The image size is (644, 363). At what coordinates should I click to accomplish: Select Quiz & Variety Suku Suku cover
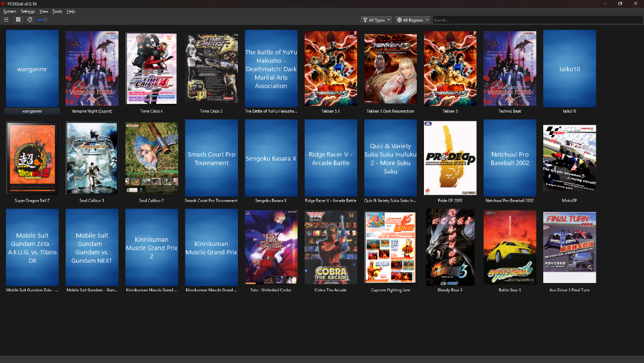390,158
